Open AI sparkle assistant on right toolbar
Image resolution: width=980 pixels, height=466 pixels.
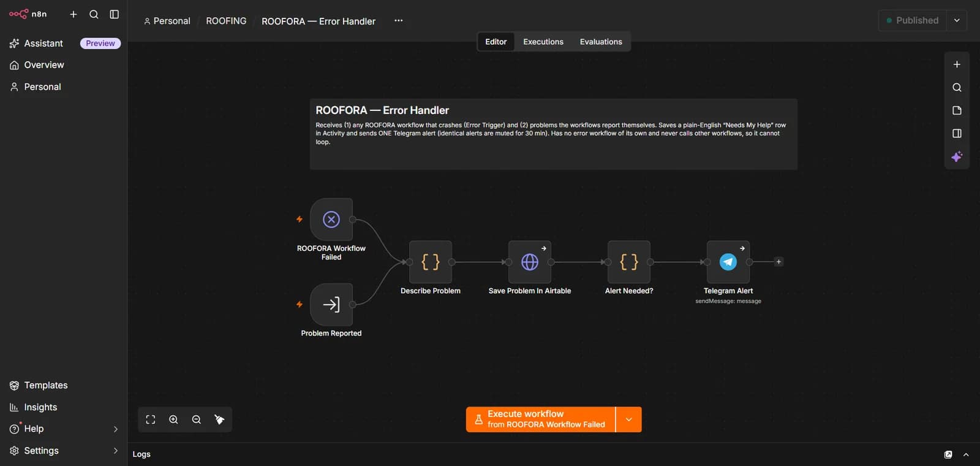(x=957, y=157)
